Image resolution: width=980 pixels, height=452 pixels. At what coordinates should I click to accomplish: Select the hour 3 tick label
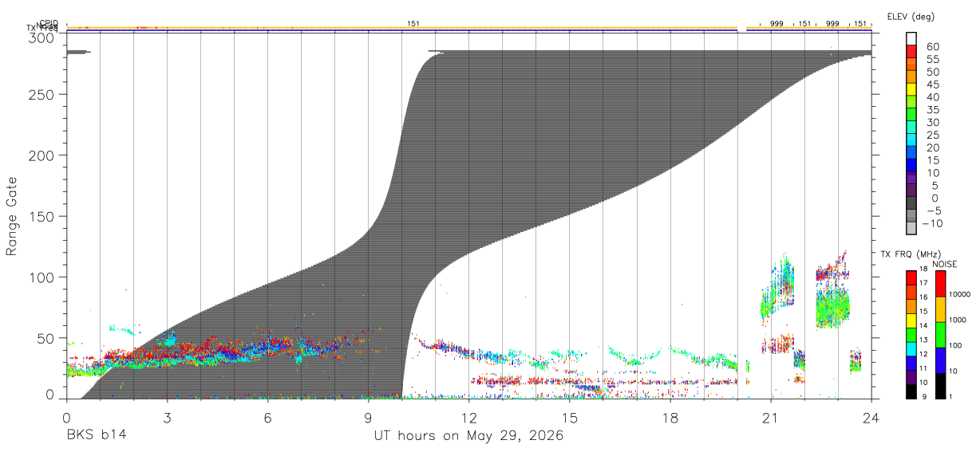click(167, 417)
